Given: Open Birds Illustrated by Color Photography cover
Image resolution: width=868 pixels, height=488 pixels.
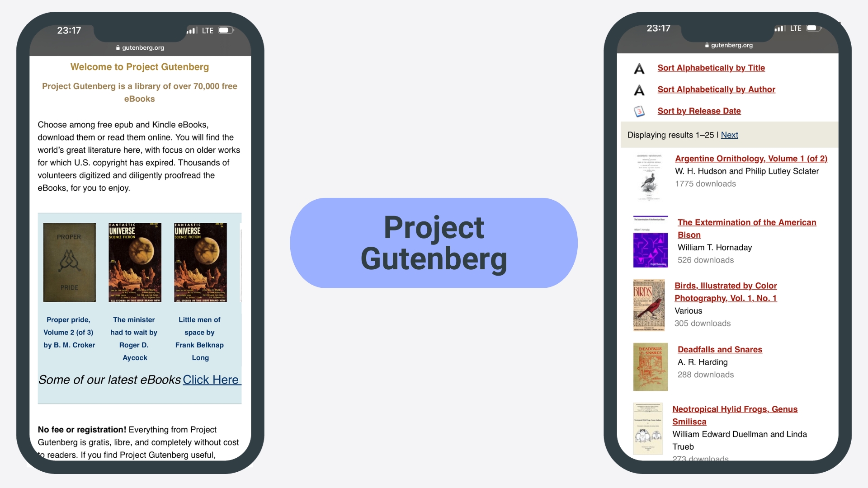Looking at the screenshot, I should pyautogui.click(x=649, y=305).
